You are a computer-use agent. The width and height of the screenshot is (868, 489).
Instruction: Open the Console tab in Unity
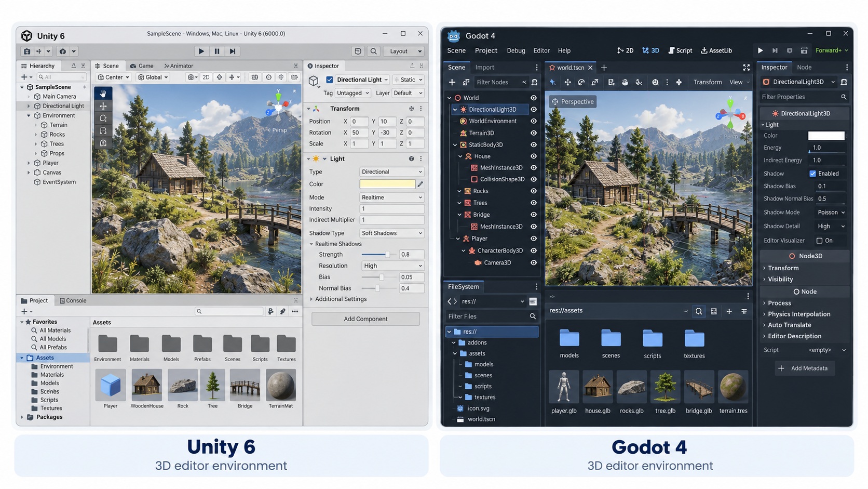point(73,300)
